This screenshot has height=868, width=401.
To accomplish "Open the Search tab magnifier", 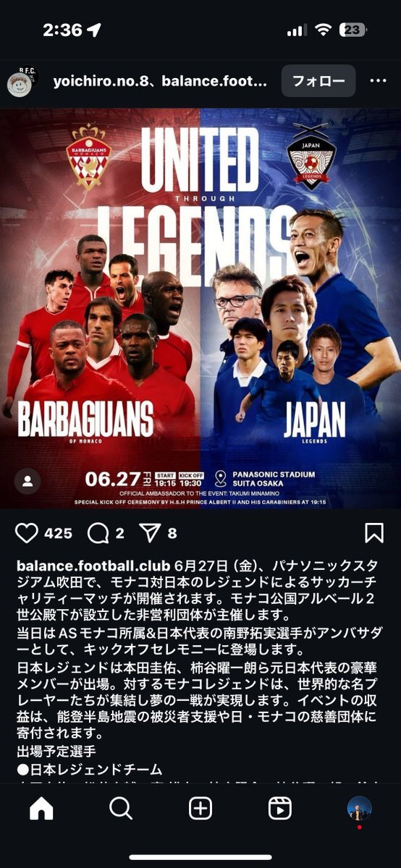I will coord(121,809).
